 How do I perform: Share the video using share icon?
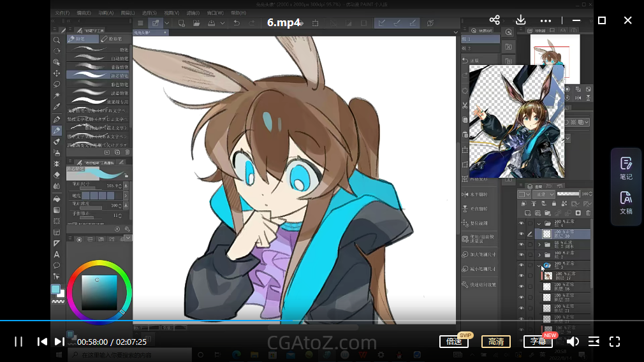pyautogui.click(x=494, y=20)
